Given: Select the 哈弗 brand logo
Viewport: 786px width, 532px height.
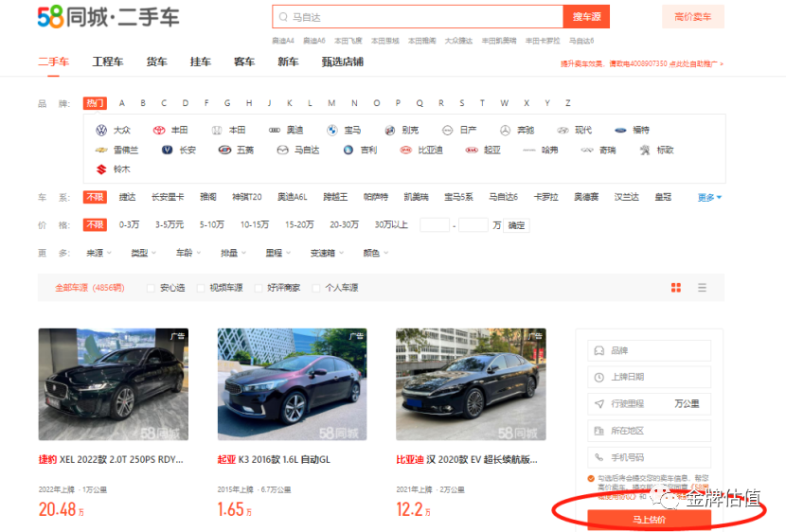Looking at the screenshot, I should click(529, 150).
